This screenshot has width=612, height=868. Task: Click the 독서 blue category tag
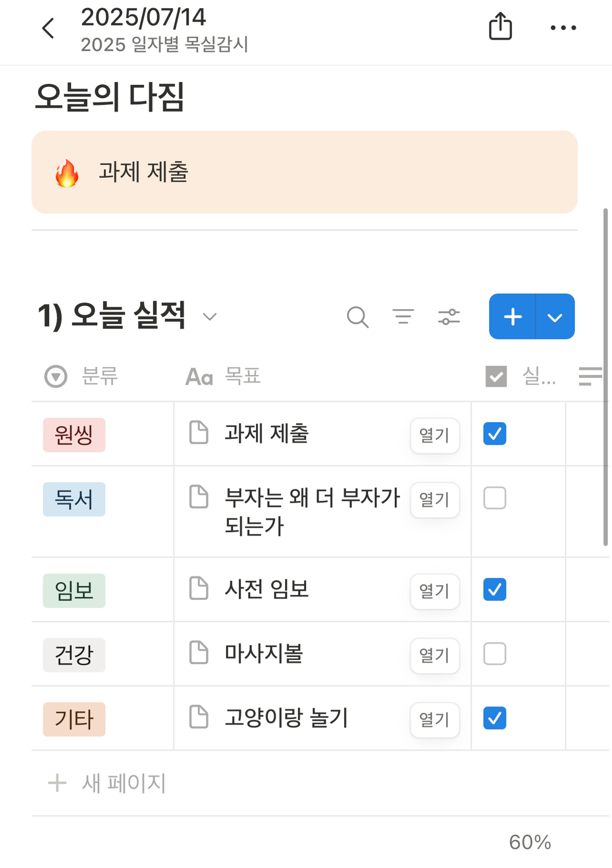74,499
